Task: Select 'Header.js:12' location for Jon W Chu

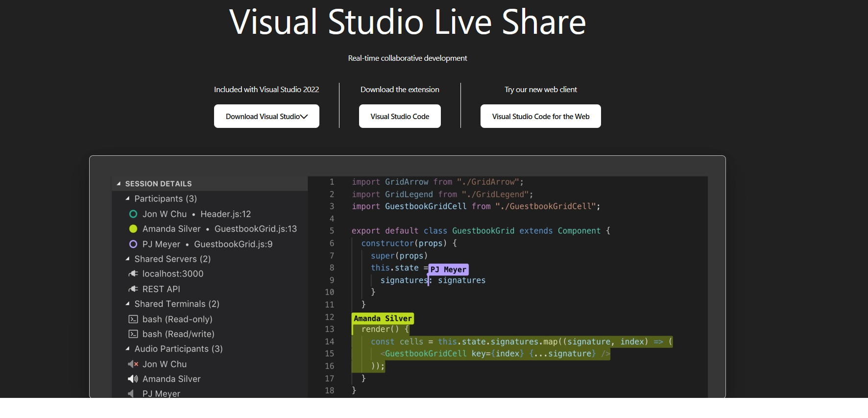Action: [225, 214]
